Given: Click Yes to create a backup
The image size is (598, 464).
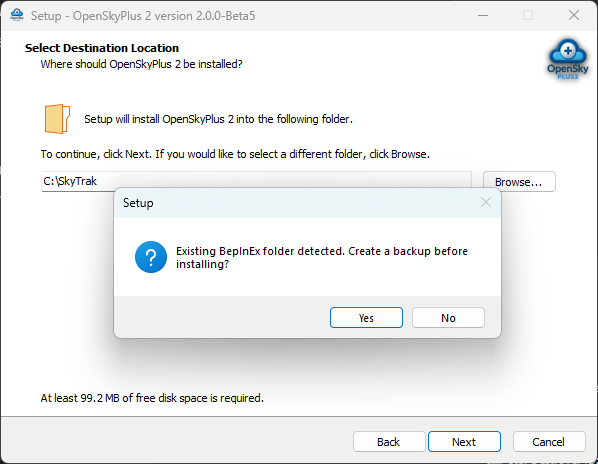Looking at the screenshot, I should pos(366,318).
